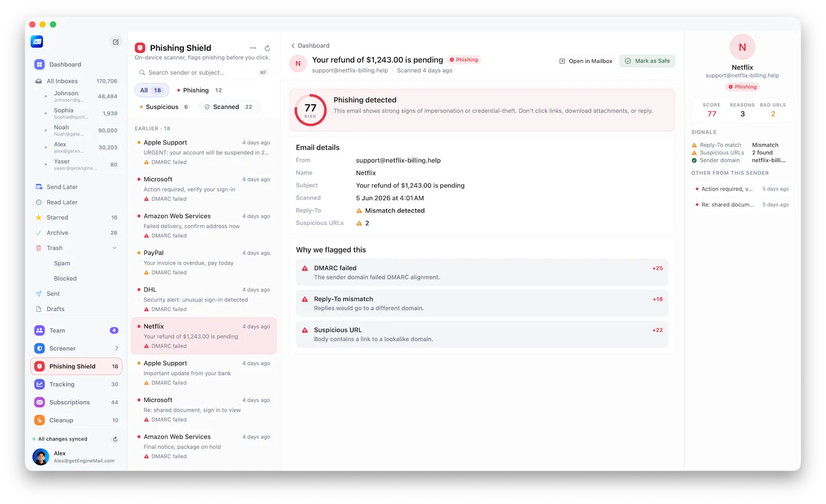Image resolution: width=826 pixels, height=504 pixels.
Task: Open Amazon Web Services 'Failed delivery' email
Action: click(x=203, y=225)
